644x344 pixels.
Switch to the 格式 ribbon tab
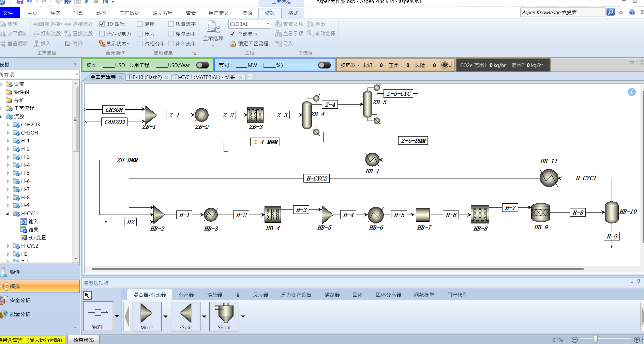pos(293,13)
